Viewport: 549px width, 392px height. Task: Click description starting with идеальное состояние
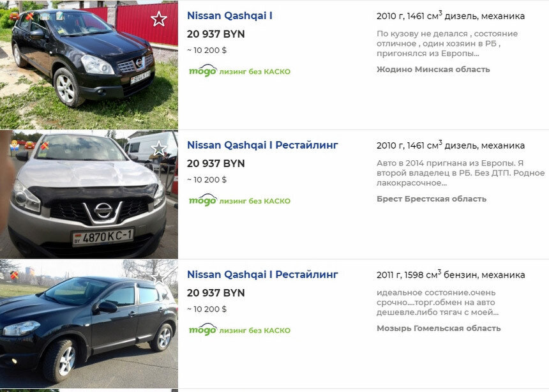438,303
